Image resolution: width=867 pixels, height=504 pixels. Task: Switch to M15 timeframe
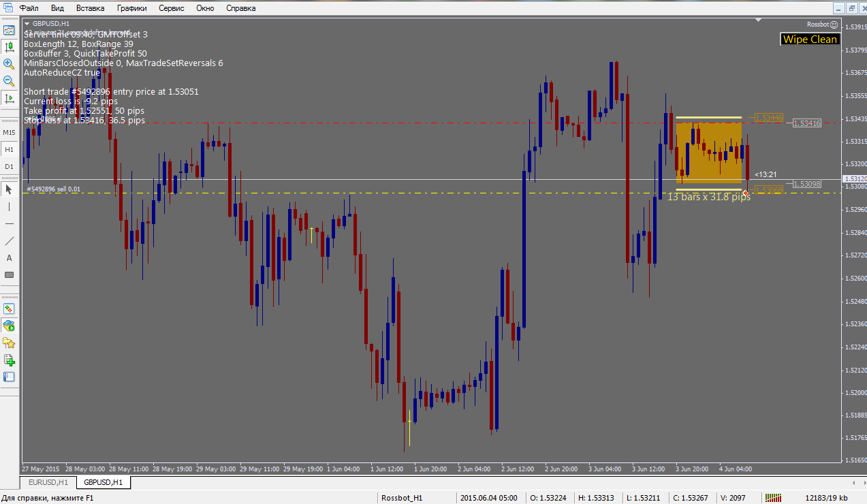[9, 132]
